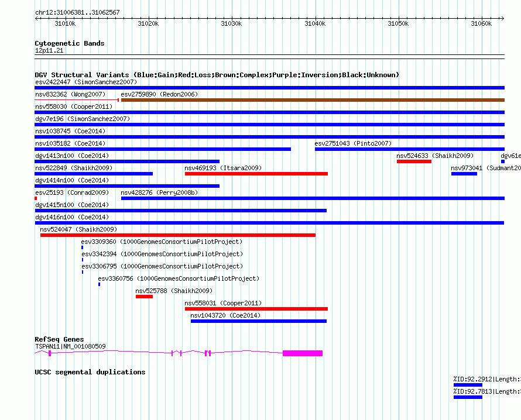Click nsv525788 (Shaikh2009) variant label
Image resolution: width=521 pixels, height=420 pixels.
174,291
